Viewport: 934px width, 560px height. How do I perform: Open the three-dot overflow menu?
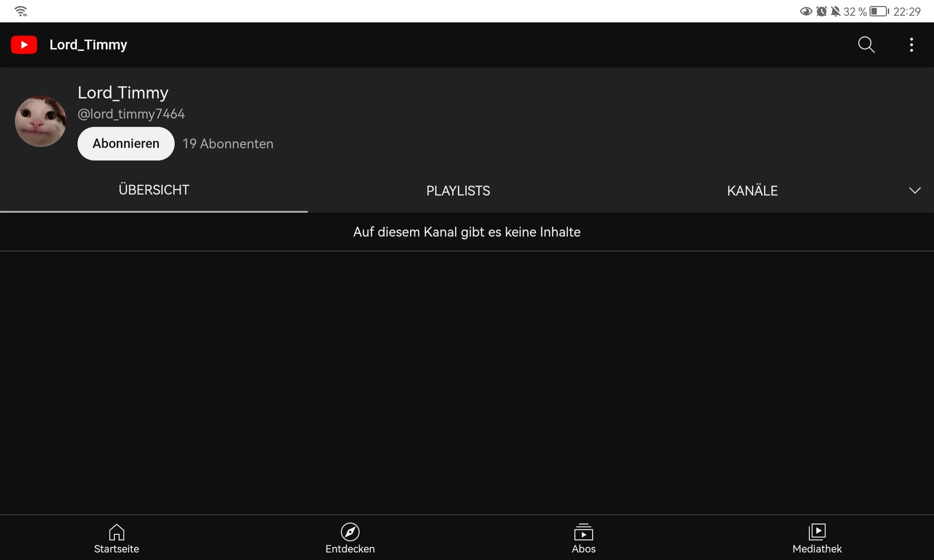tap(911, 45)
